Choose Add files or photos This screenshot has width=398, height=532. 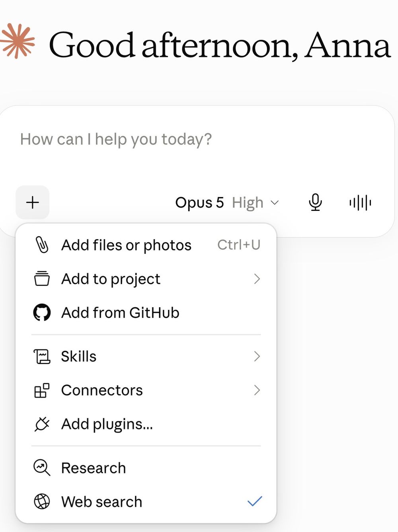[x=146, y=245]
